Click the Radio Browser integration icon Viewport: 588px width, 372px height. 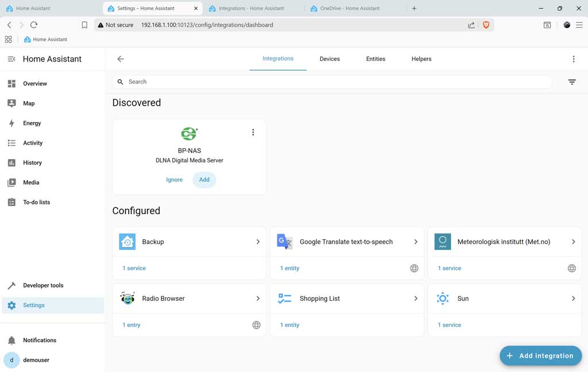tap(127, 299)
